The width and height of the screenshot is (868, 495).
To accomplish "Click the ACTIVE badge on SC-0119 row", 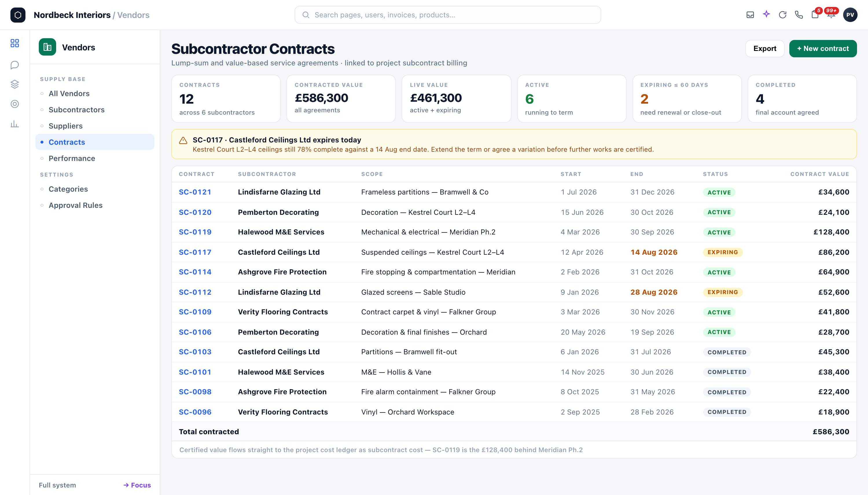I will (719, 232).
